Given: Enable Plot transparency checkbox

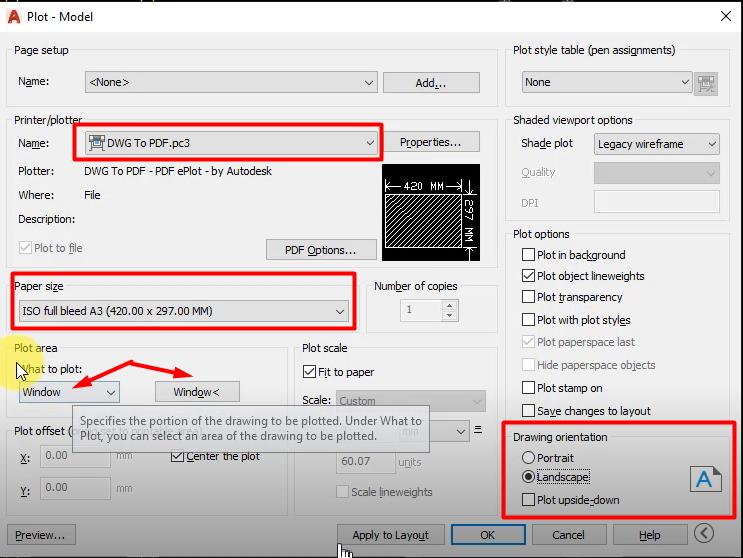Looking at the screenshot, I should point(528,297).
